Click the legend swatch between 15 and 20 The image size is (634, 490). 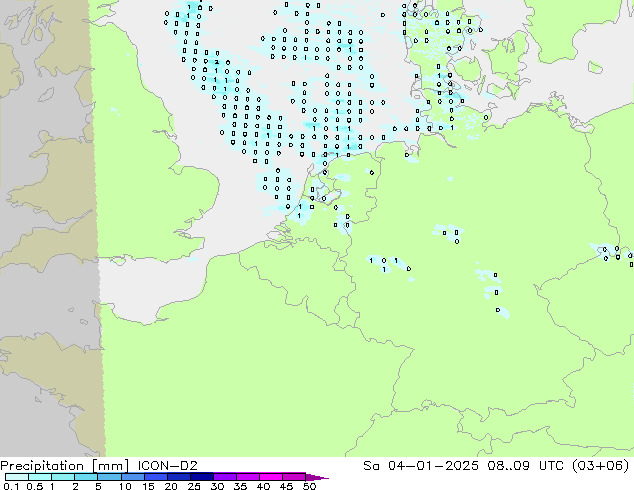coord(155,477)
